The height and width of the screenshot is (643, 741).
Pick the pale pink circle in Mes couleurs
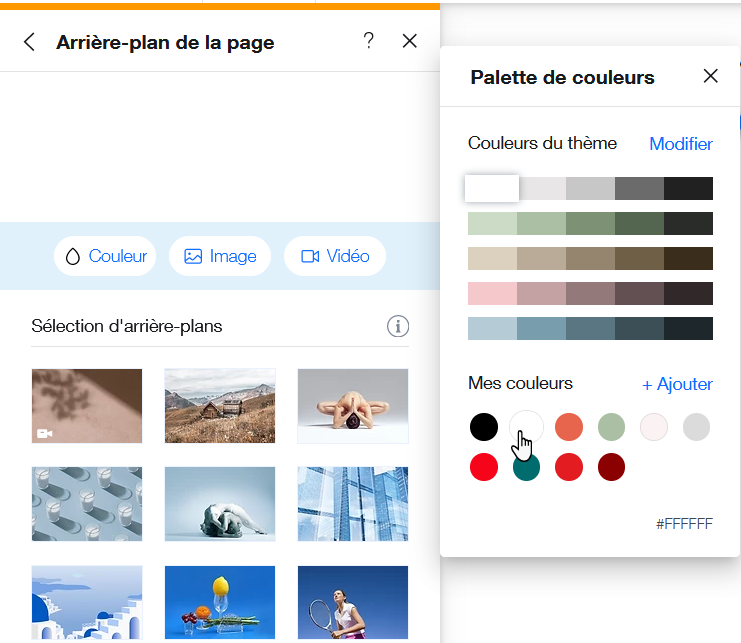coord(654,427)
